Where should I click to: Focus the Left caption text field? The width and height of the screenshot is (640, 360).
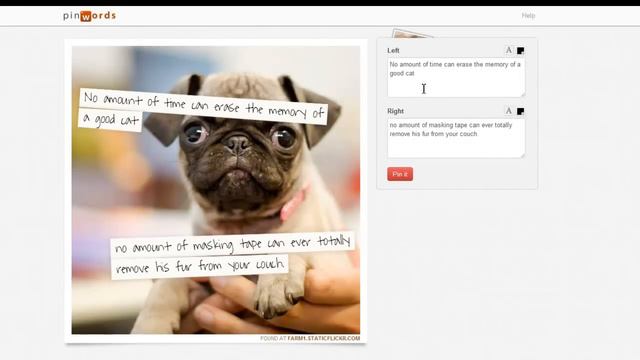456,77
